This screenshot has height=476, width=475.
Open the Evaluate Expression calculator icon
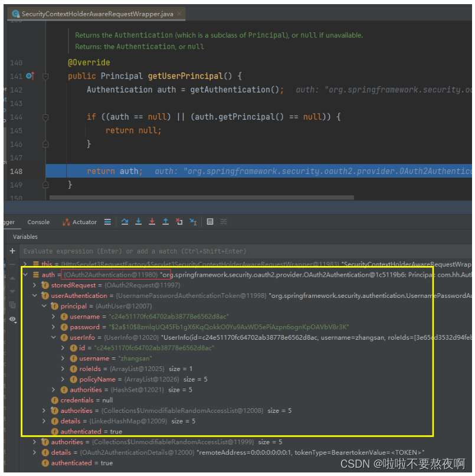click(x=210, y=222)
